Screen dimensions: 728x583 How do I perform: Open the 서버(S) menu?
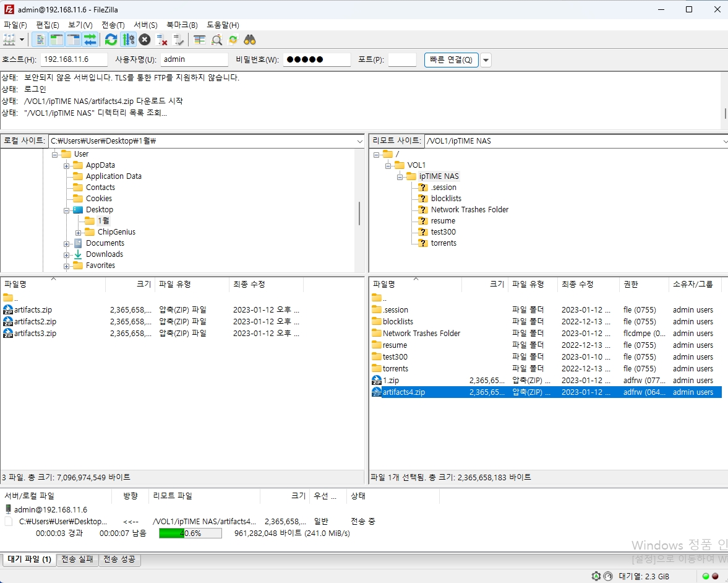[x=145, y=25]
